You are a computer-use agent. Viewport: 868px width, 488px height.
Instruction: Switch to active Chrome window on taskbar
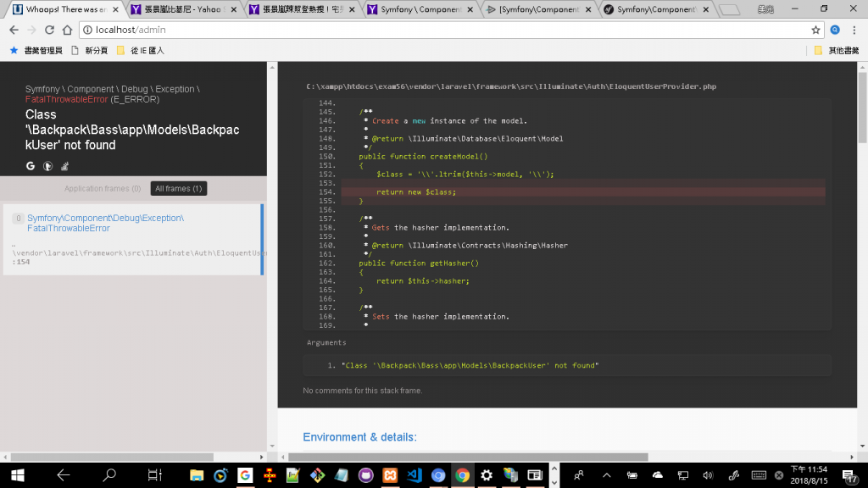coord(462,475)
